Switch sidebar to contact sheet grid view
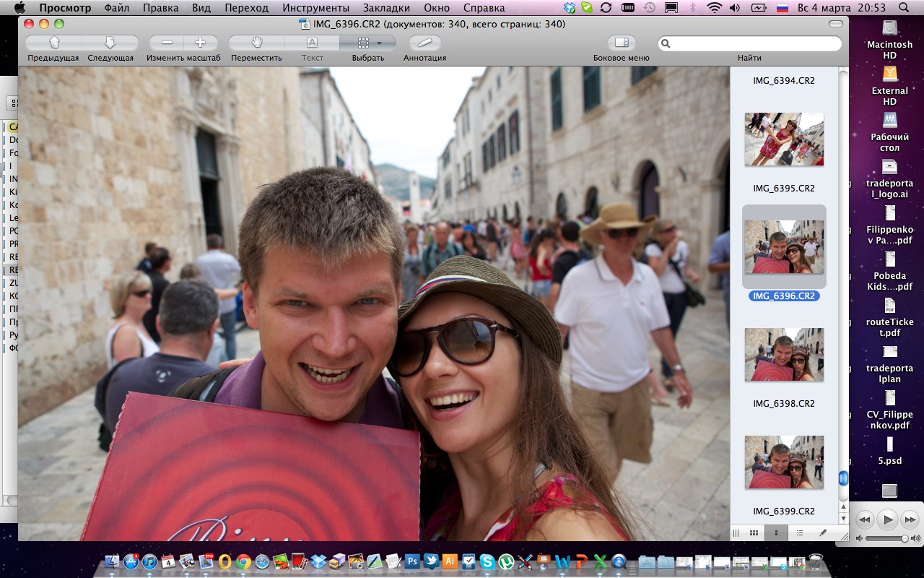 [x=754, y=532]
